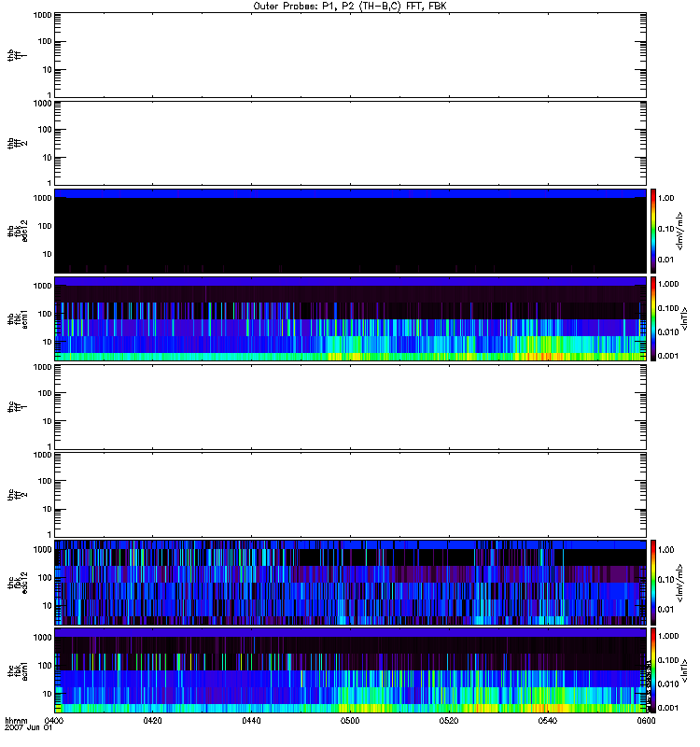Click the 1.00 value on thb edc12 color bar
Screen dimensions: 700x747
pos(665,198)
